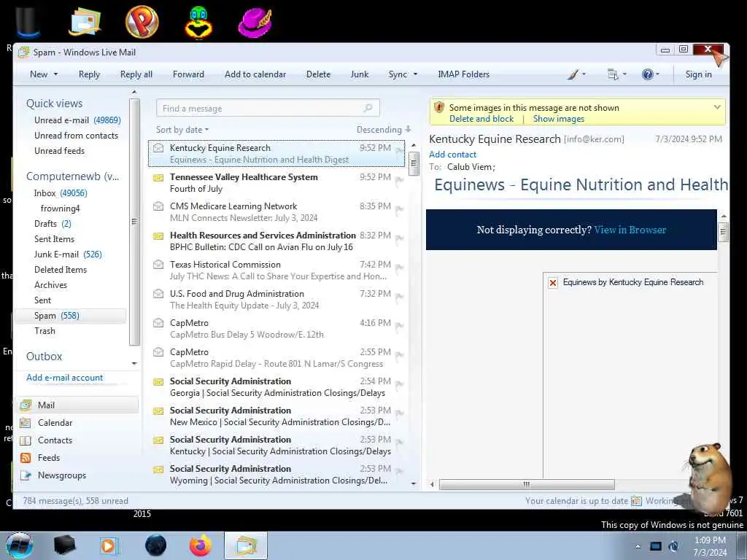Expand the Sort by date dropdown
Image resolution: width=747 pixels, height=560 pixels.
(x=182, y=130)
